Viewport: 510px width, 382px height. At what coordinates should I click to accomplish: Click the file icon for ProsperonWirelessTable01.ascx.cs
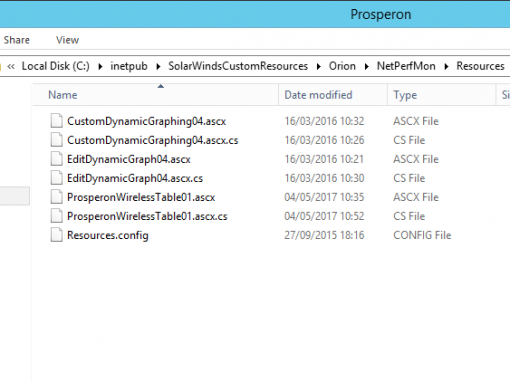click(56, 216)
